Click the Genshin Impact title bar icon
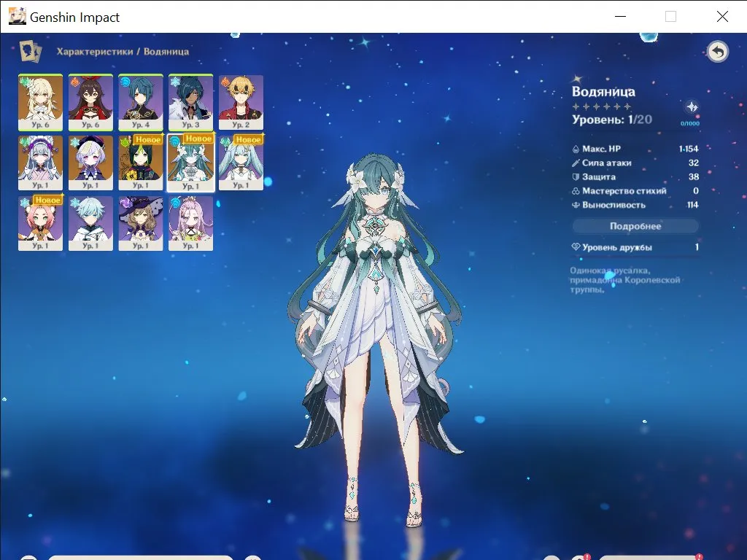 click(18, 17)
